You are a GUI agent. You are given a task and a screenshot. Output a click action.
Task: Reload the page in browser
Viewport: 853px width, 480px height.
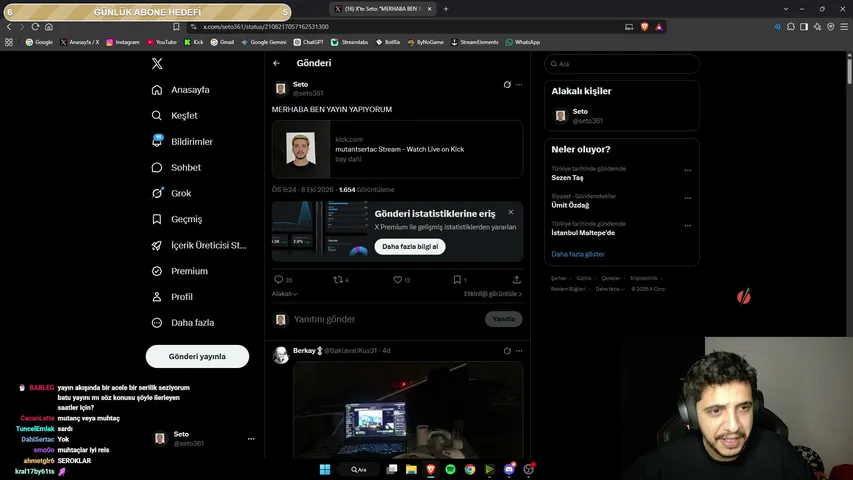(35, 27)
